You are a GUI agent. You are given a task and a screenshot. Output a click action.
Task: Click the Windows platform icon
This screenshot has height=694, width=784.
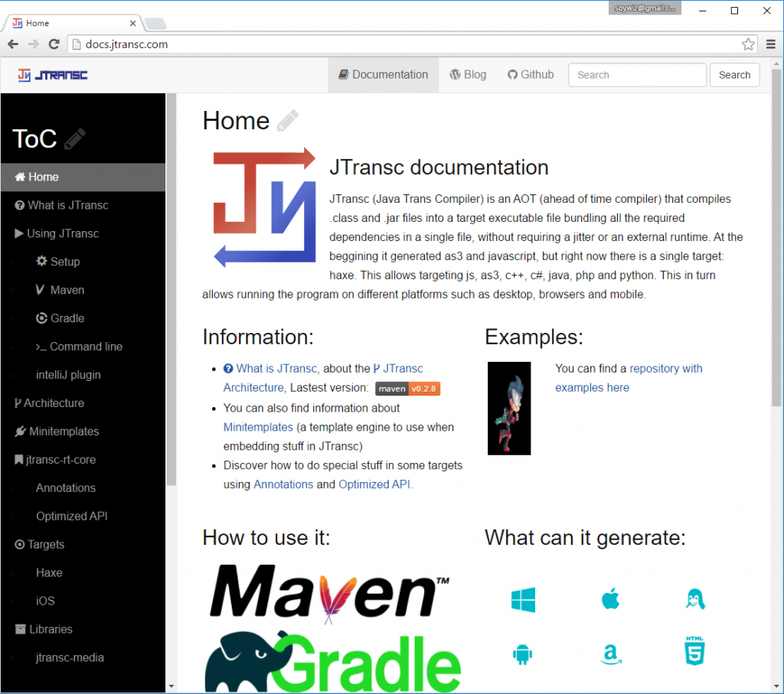click(x=523, y=600)
